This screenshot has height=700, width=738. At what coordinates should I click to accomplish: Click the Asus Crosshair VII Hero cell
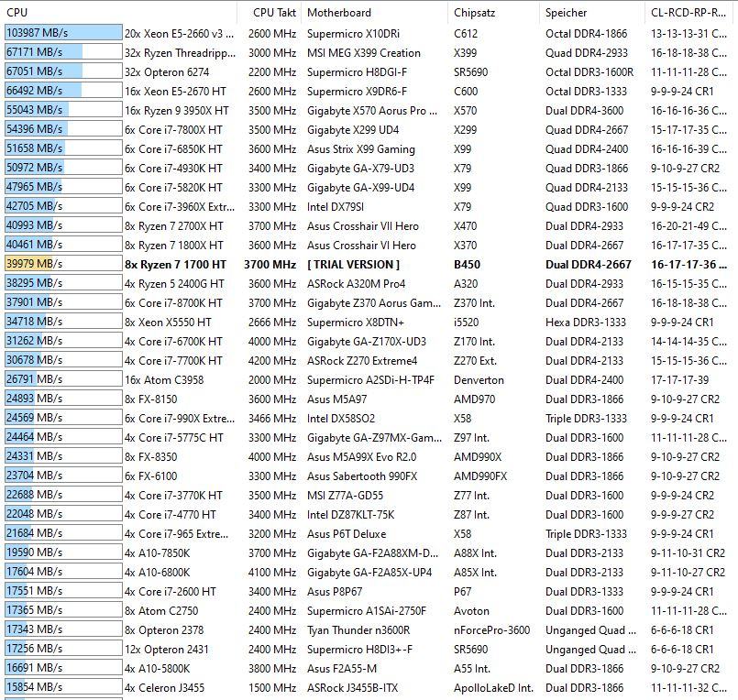tap(363, 226)
